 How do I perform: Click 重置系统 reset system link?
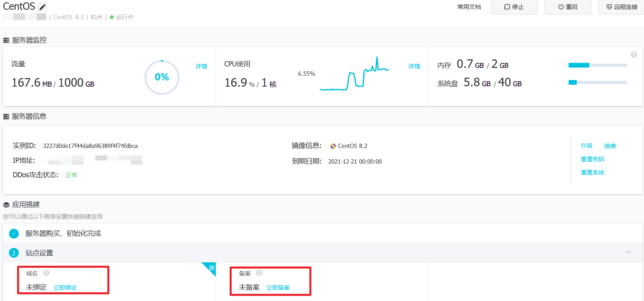point(592,172)
